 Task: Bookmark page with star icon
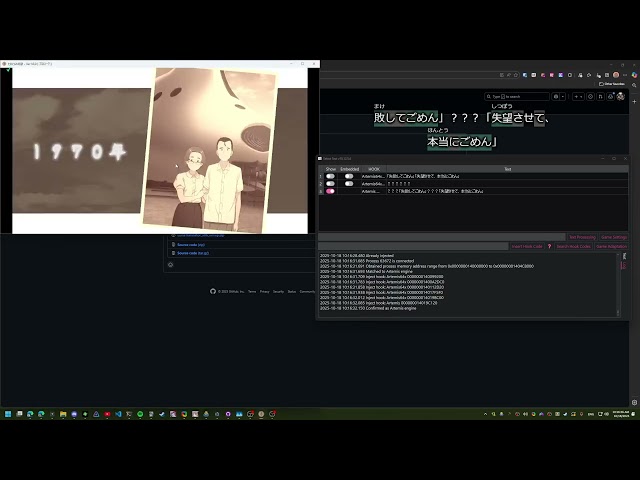click(516, 75)
